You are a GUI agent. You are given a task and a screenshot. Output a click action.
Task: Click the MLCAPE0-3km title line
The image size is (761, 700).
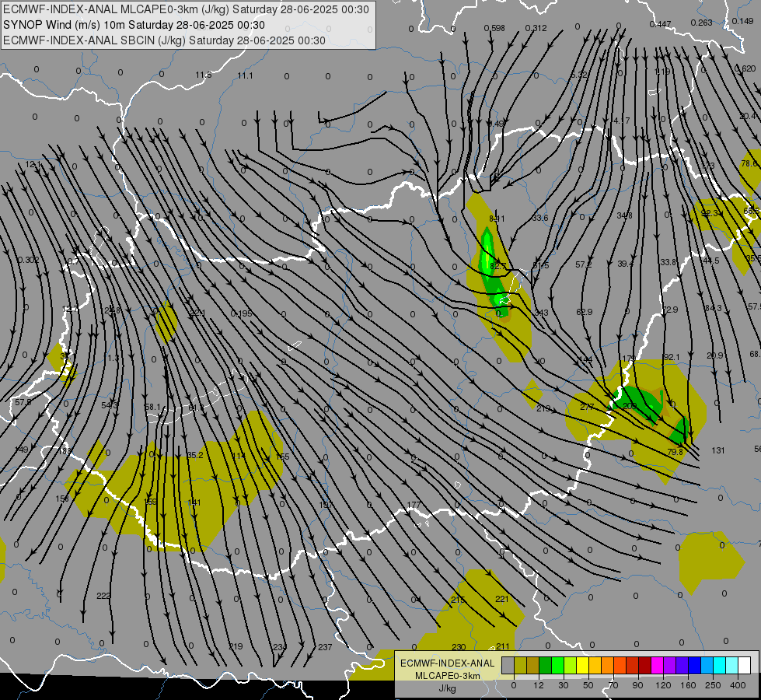186,9
